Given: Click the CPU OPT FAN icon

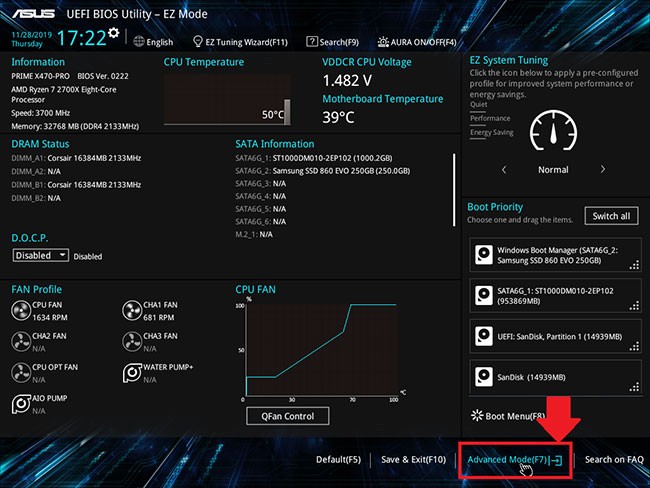Looking at the screenshot, I should pyautogui.click(x=21, y=373).
